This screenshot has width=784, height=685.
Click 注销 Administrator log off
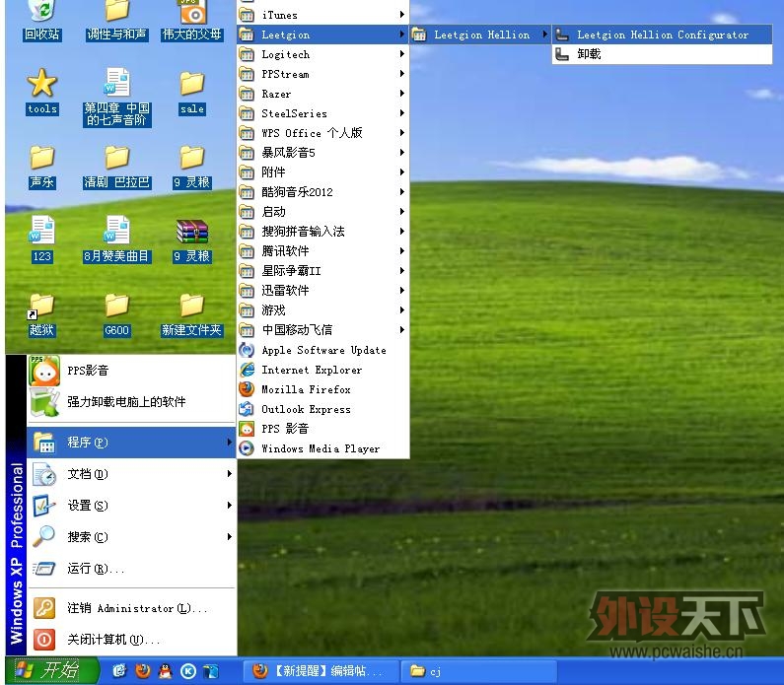[131, 608]
